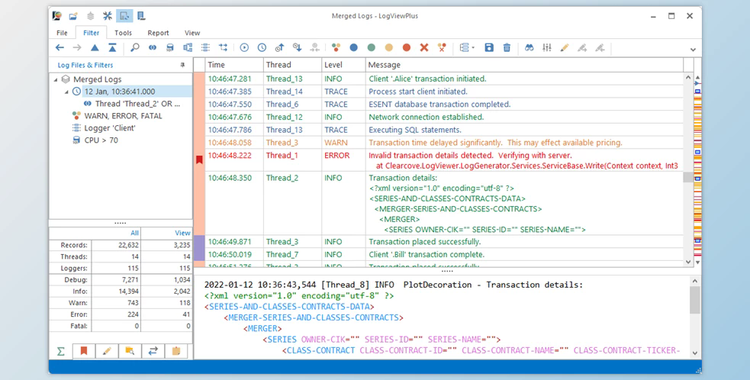
Task: Expand the ribbon chevron at the toolbar's right end
Action: [693, 49]
